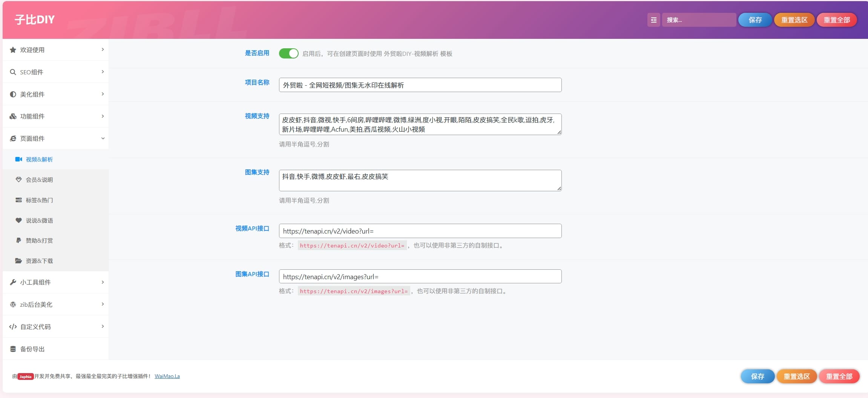The height and width of the screenshot is (398, 868).
Task: Click the 项目名称 field label
Action: coord(257,82)
